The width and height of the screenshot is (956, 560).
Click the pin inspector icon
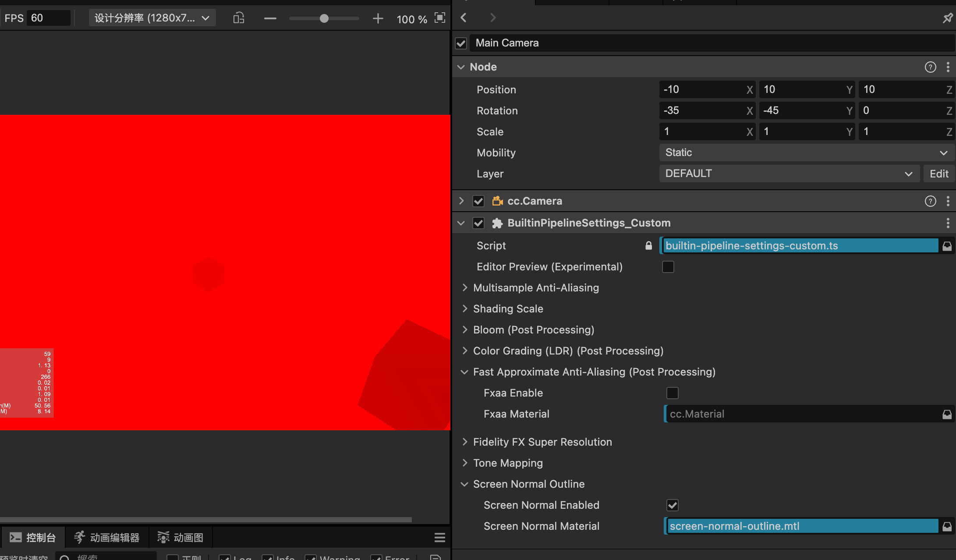947,18
